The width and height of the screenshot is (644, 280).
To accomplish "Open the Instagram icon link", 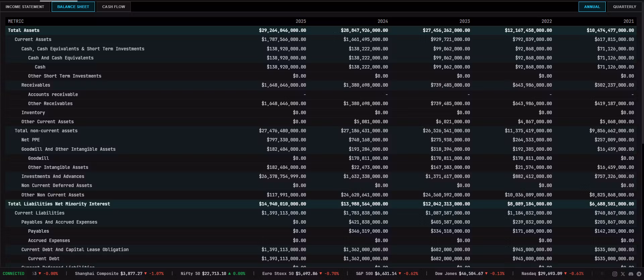I will pyautogui.click(x=615, y=274).
